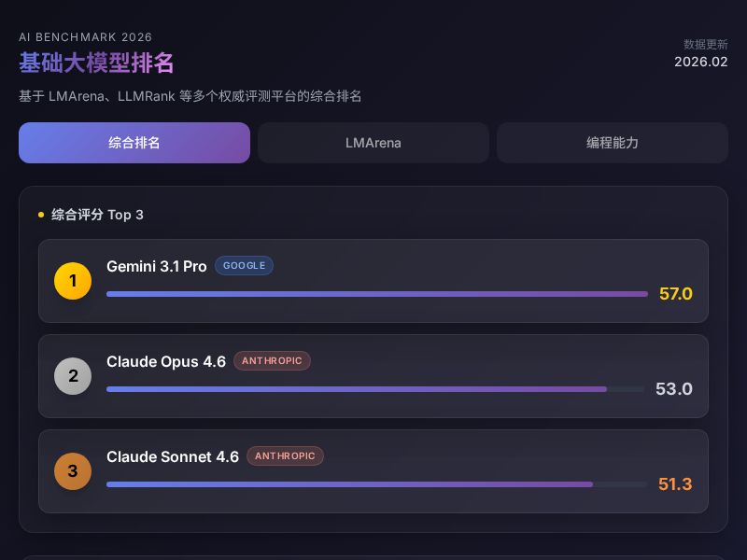The height and width of the screenshot is (560, 747).
Task: Open the Claude Opus 4.6 model name
Action: [166, 361]
